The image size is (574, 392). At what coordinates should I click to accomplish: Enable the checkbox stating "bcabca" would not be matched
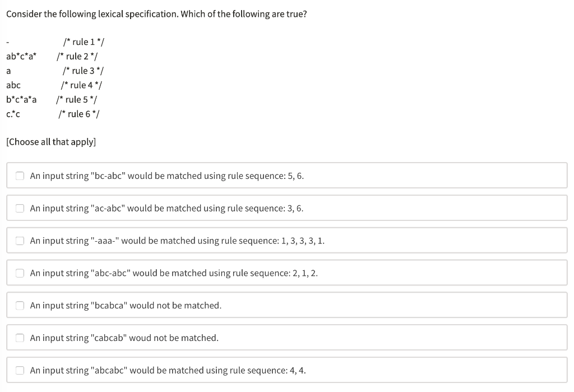click(20, 305)
